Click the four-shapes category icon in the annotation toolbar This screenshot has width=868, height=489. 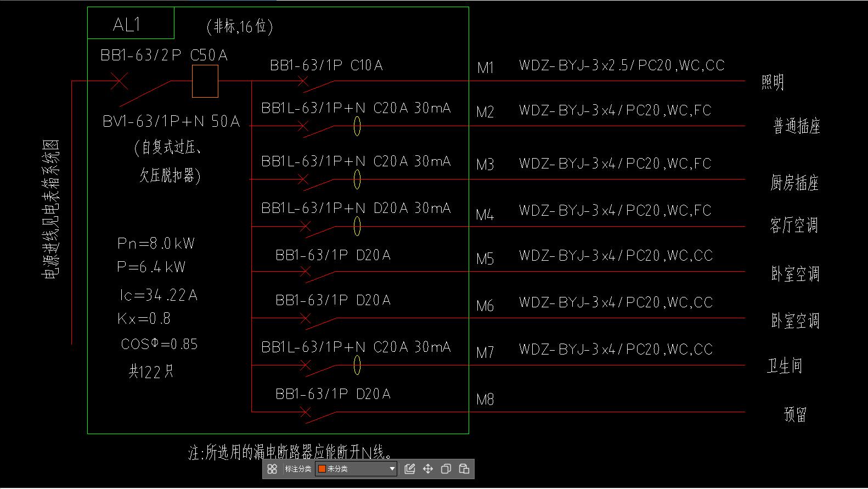pos(272,469)
